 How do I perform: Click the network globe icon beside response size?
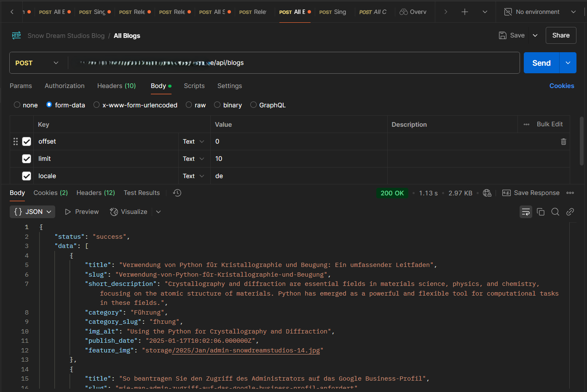487,193
